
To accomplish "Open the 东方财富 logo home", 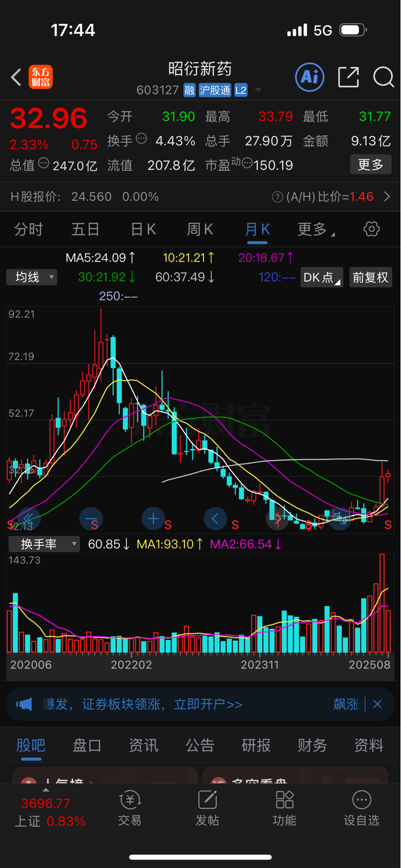I will pos(41,77).
